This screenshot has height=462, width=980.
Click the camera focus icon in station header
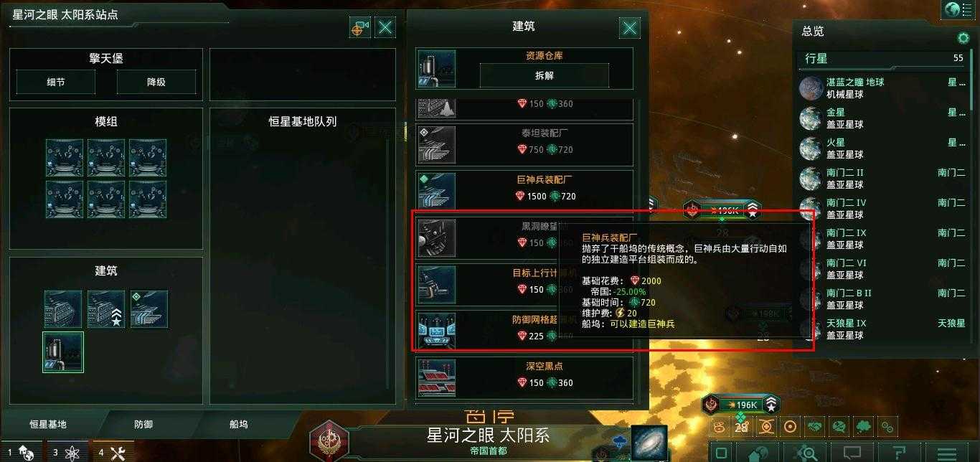click(x=360, y=28)
